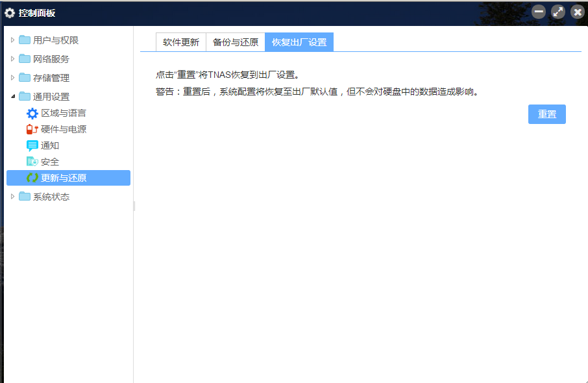Click the green 更新与还原 arrows icon

point(32,178)
